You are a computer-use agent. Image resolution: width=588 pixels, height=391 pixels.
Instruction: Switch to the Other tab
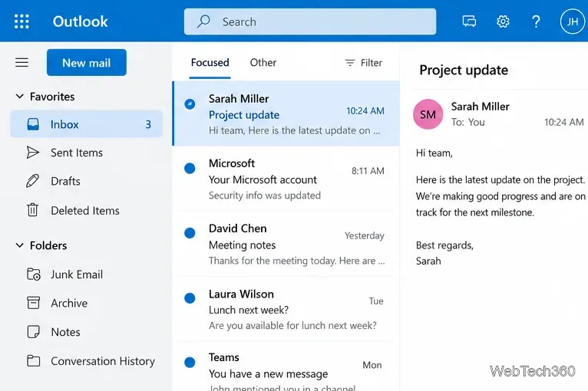(x=263, y=63)
